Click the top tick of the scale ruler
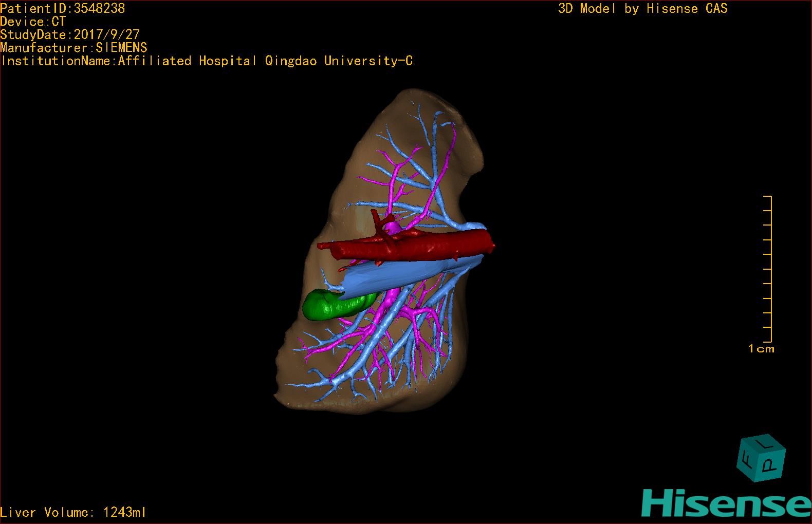Viewport: 812px width, 524px height. pyautogui.click(x=767, y=196)
